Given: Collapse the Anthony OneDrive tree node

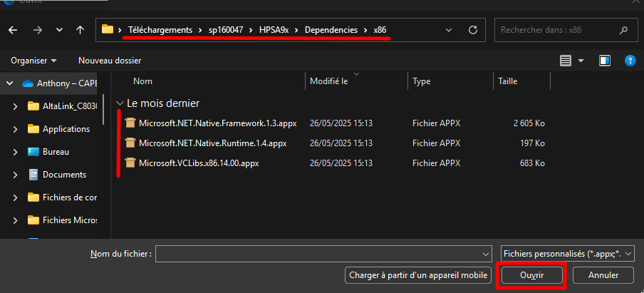Looking at the screenshot, I should click(10, 83).
